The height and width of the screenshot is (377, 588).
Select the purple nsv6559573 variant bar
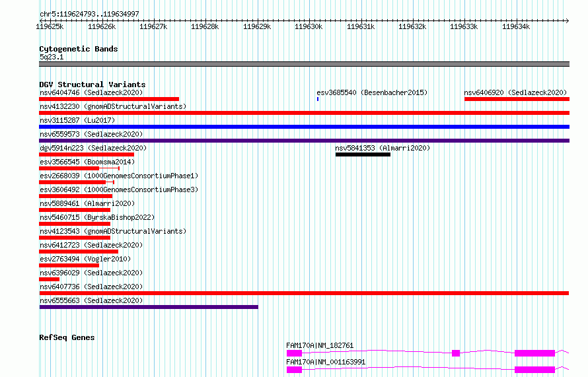(x=304, y=141)
